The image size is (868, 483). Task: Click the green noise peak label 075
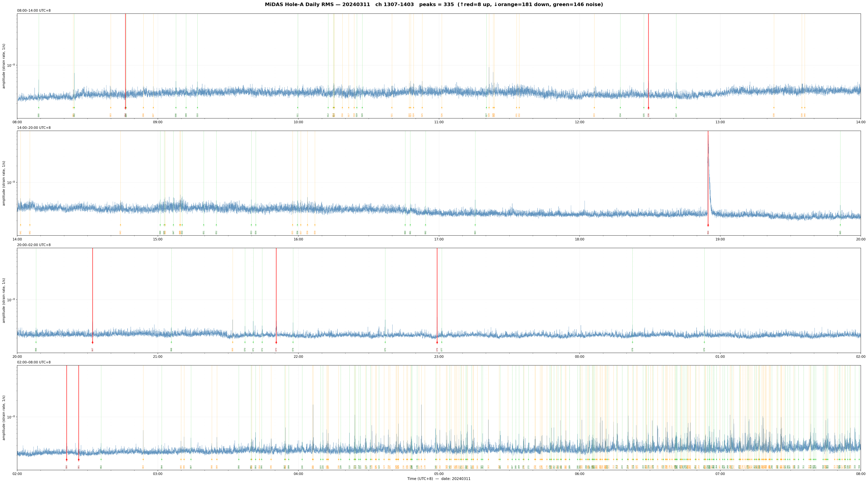385,350
